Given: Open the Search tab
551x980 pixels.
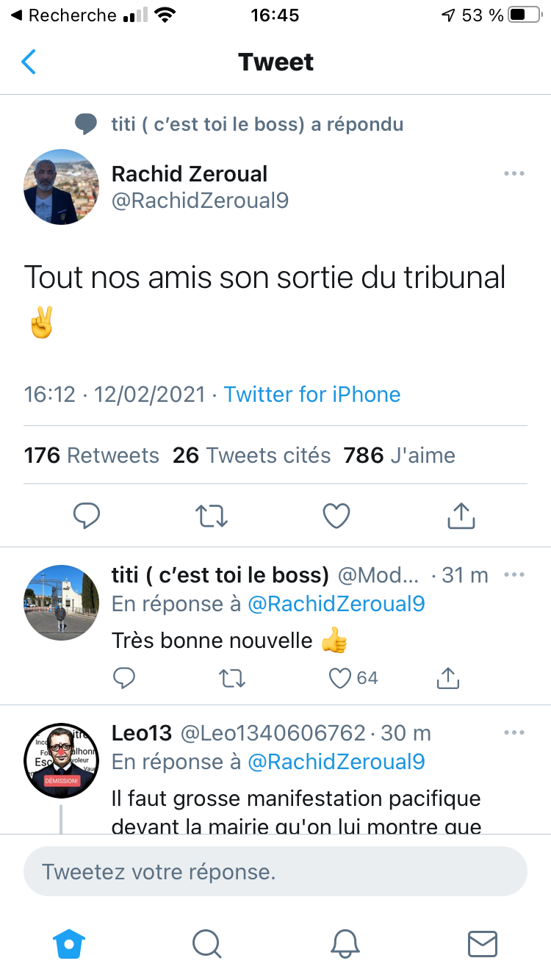Looking at the screenshot, I should 207,944.
